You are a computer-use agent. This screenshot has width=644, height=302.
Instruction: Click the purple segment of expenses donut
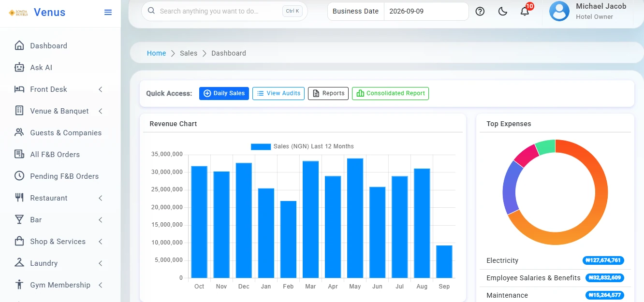[x=512, y=187]
